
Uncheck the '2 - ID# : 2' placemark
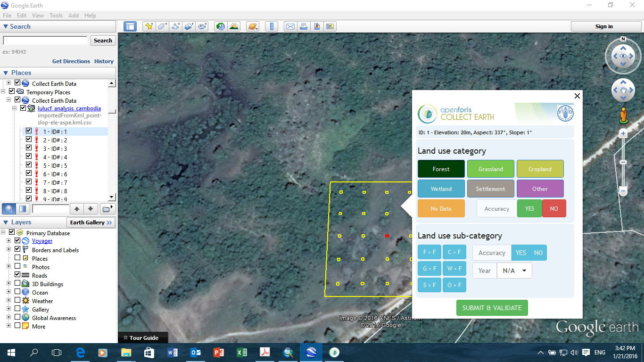coord(29,140)
